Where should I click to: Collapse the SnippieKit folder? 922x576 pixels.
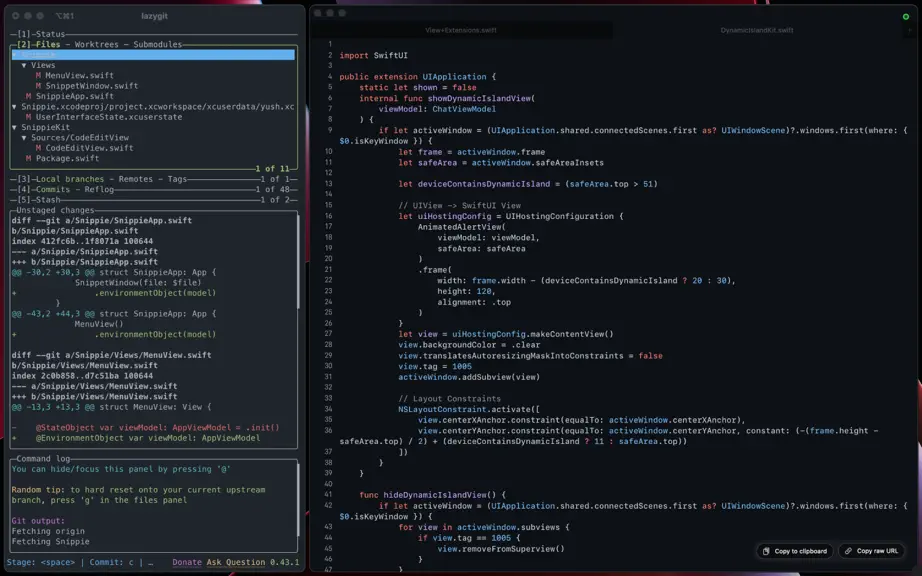click(14, 128)
